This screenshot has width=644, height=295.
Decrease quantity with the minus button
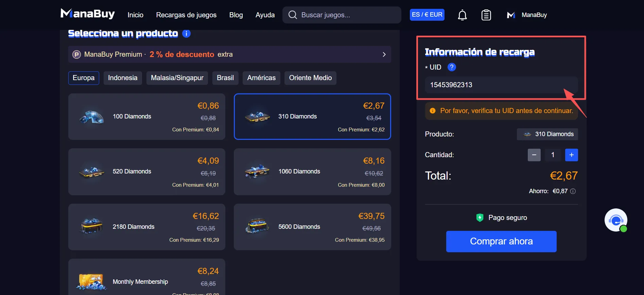534,155
